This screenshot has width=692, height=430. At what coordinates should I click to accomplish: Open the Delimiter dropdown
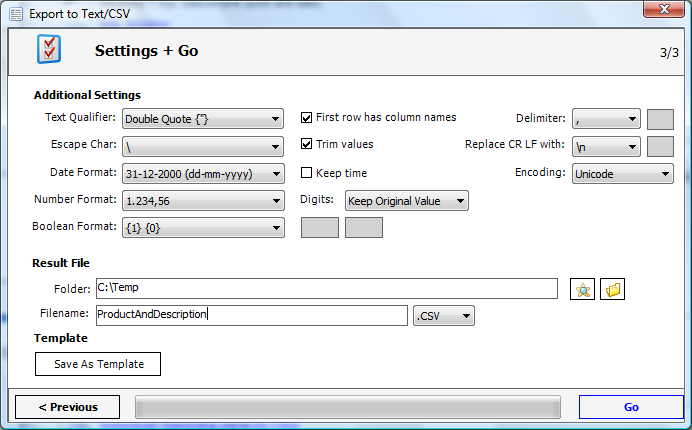pos(606,119)
